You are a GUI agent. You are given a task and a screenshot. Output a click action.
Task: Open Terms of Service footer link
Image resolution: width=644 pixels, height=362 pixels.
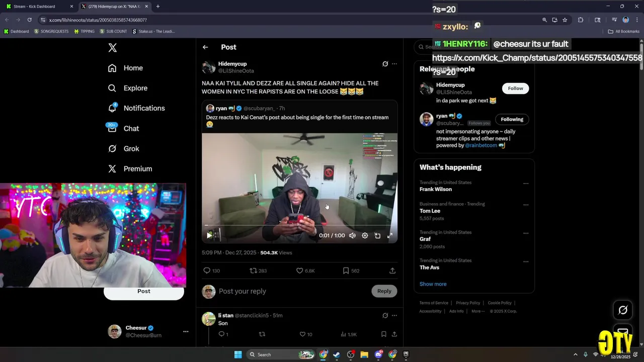[x=434, y=303]
